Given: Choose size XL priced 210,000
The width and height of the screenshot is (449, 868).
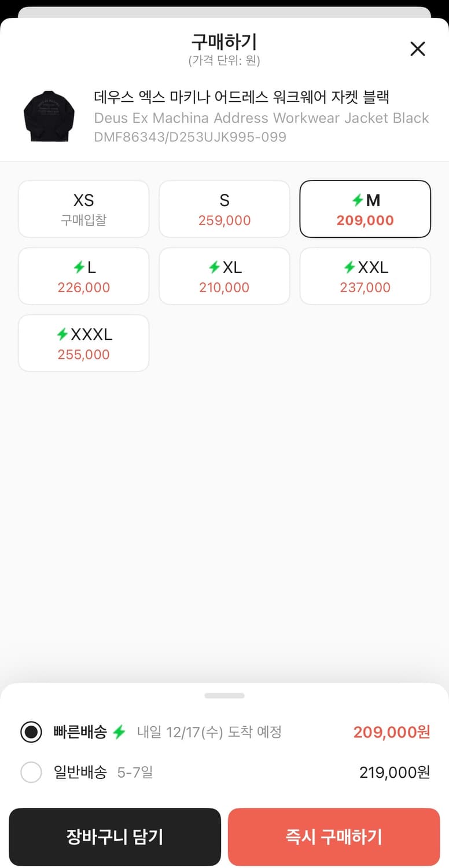Looking at the screenshot, I should [x=225, y=276].
